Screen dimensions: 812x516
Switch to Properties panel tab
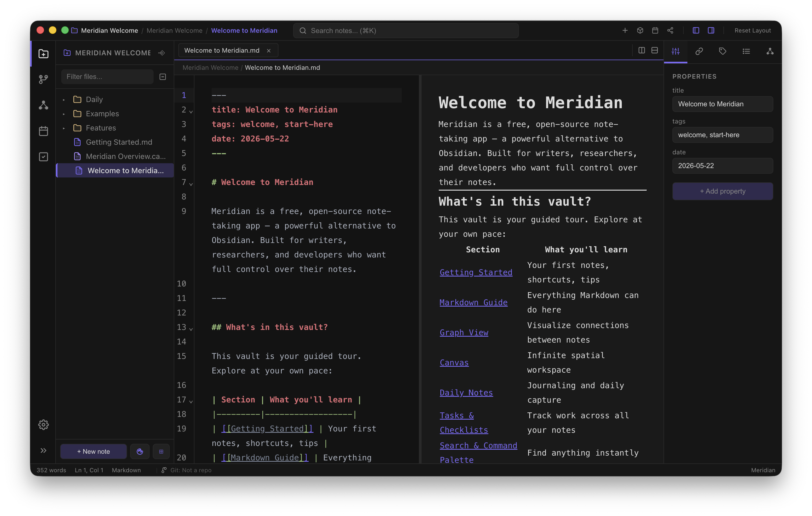pos(675,52)
